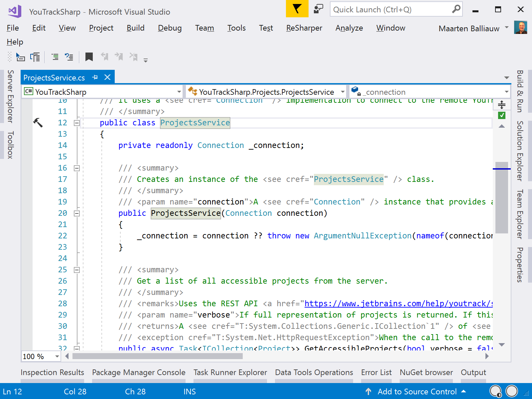Open the Edit menu
This screenshot has width=532, height=399.
click(39, 28)
